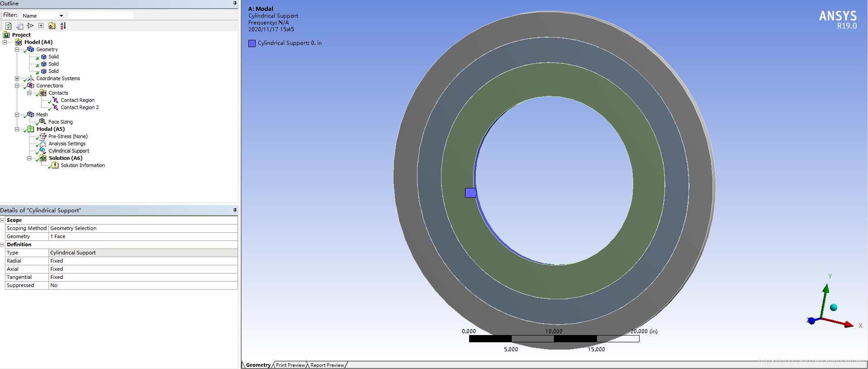
Task: Select the 'Coordinate Systems' tree label
Action: 58,78
